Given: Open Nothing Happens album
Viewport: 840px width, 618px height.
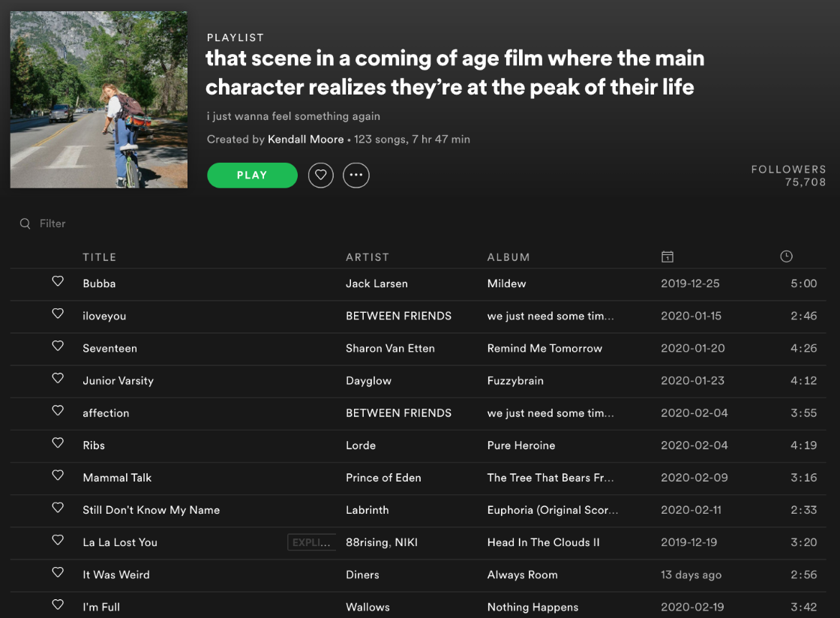Looking at the screenshot, I should tap(532, 607).
